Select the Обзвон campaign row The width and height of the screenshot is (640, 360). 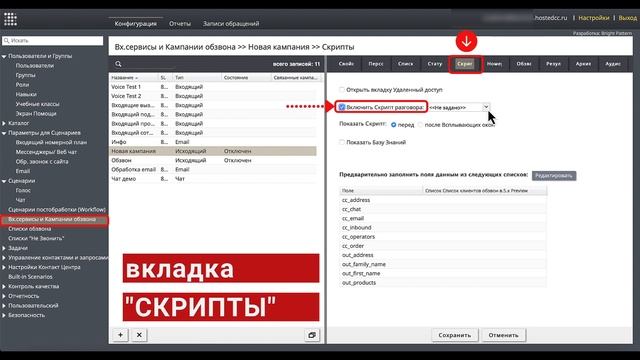(213, 160)
